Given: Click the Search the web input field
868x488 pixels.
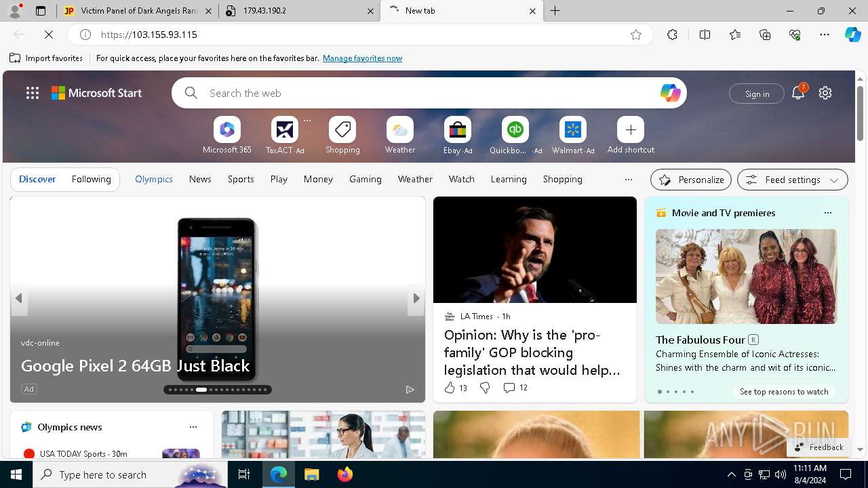Looking at the screenshot, I should click(x=429, y=93).
